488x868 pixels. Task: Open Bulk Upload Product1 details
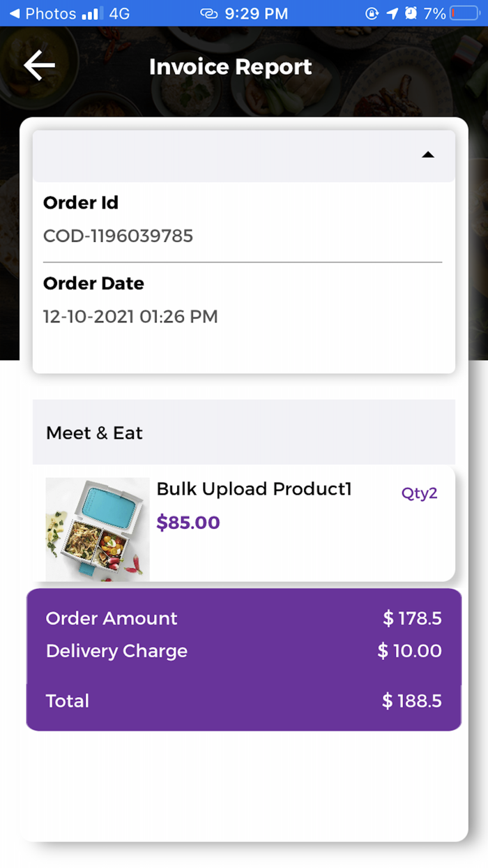(x=254, y=489)
